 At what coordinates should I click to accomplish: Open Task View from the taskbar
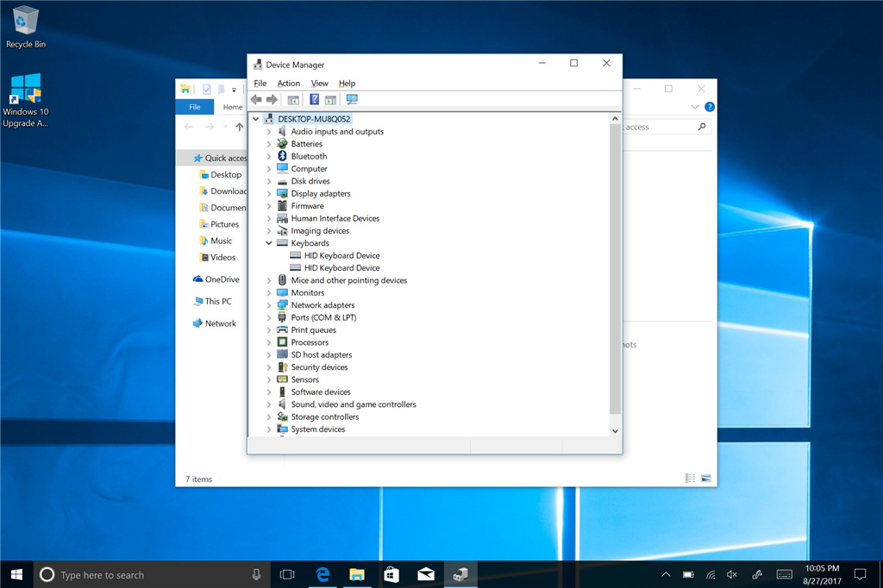287,574
